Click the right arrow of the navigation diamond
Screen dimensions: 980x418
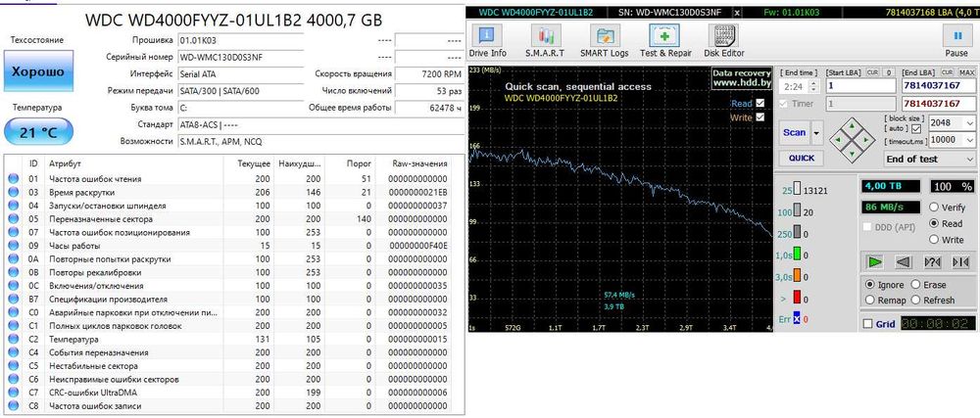tap(866, 138)
